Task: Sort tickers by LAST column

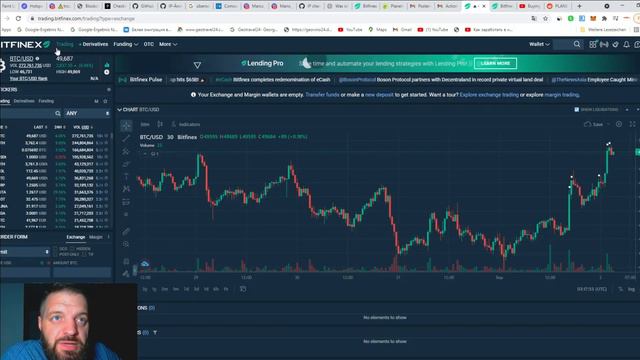Action: (x=41, y=127)
